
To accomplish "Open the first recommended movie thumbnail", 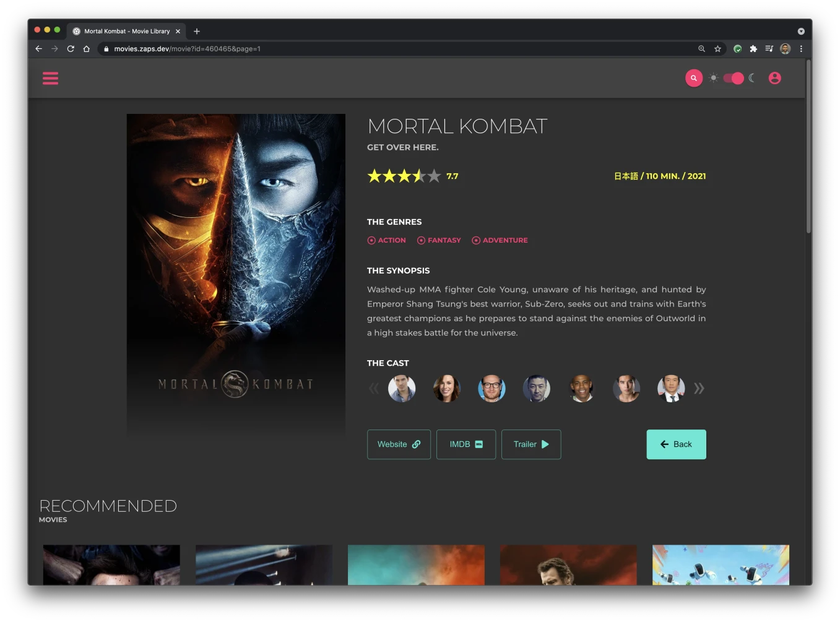I will coord(111,565).
